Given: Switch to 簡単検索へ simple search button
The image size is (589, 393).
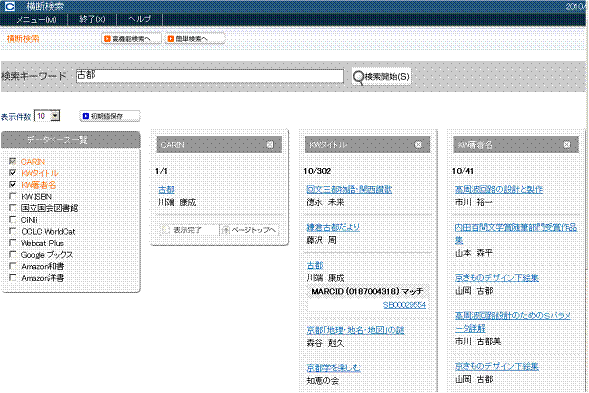Looking at the screenshot, I should click(195, 39).
